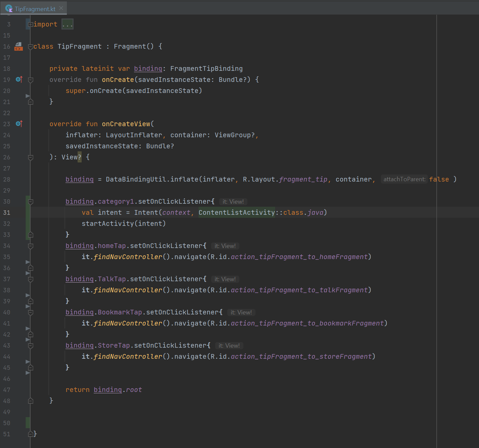This screenshot has height=448, width=479.
Task: Click the override gutter icon beside onCreateView
Action: click(x=19, y=124)
